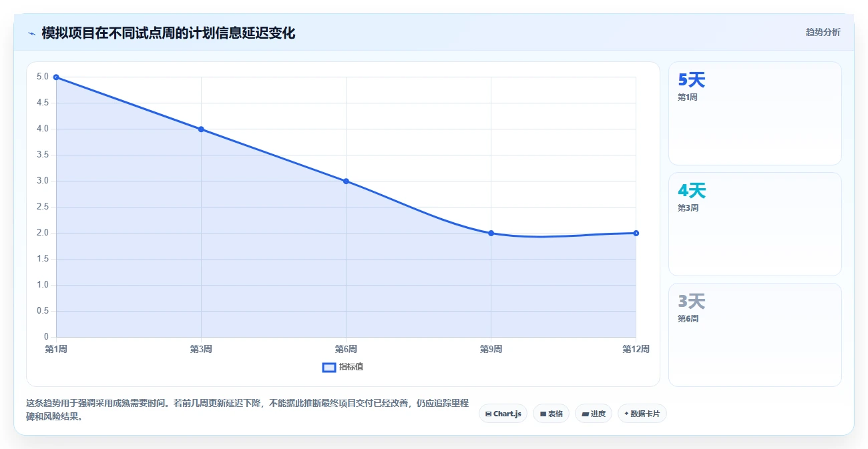The image size is (868, 449).
Task: Click the 指标值 legend color box
Action: click(x=329, y=367)
